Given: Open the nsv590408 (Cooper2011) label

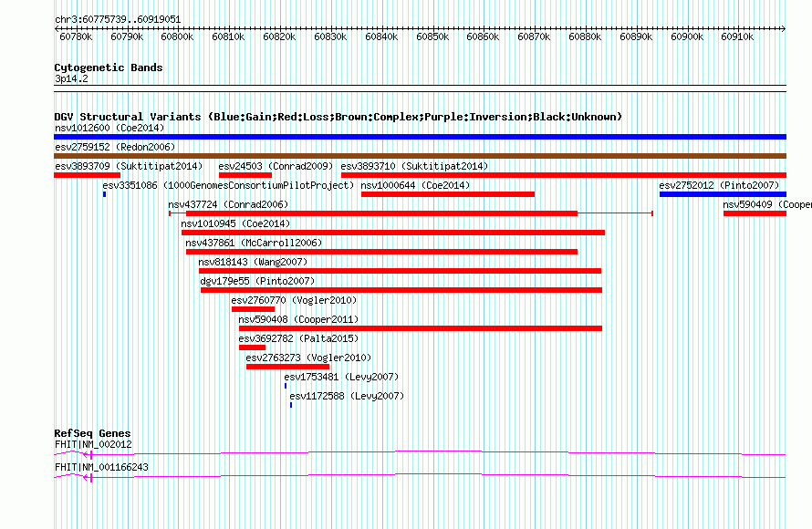Looking at the screenshot, I should point(299,319).
